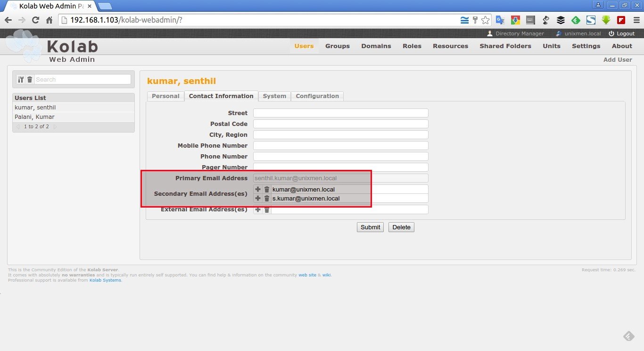The height and width of the screenshot is (351, 644).
Task: Click the green download arrow extension icon
Action: (606, 20)
